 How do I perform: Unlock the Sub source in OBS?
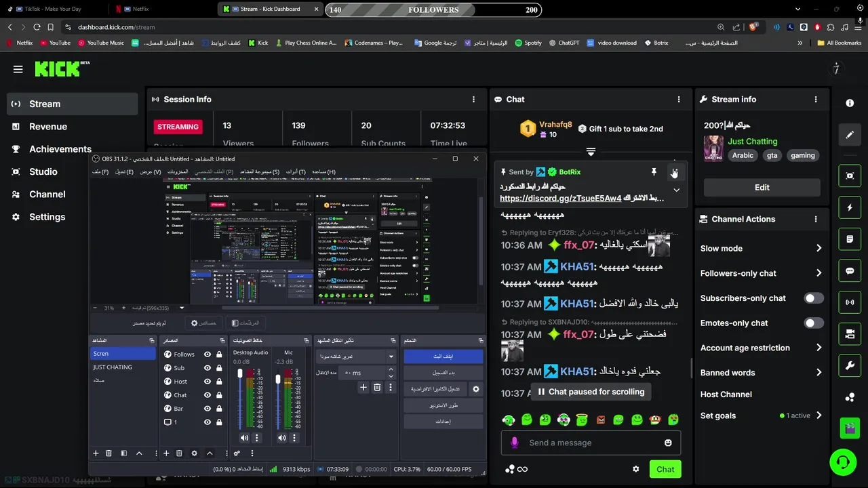(x=219, y=368)
